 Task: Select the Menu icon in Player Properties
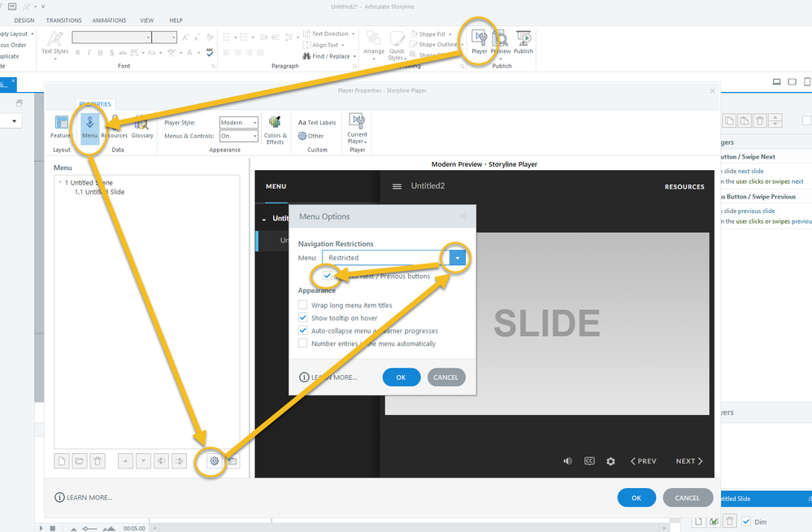click(x=89, y=127)
